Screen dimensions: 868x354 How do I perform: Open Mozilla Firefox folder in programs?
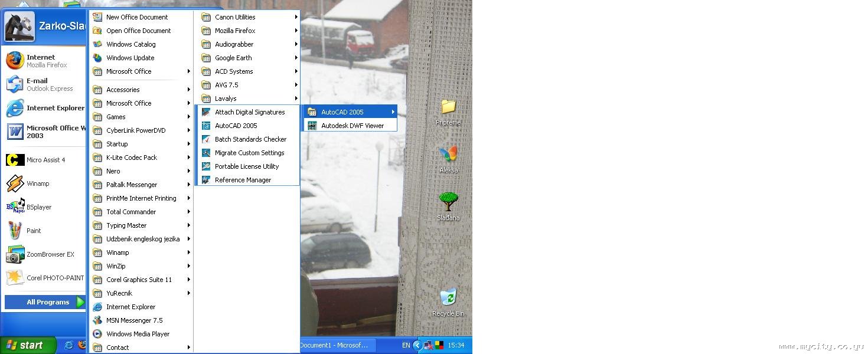coord(249,31)
